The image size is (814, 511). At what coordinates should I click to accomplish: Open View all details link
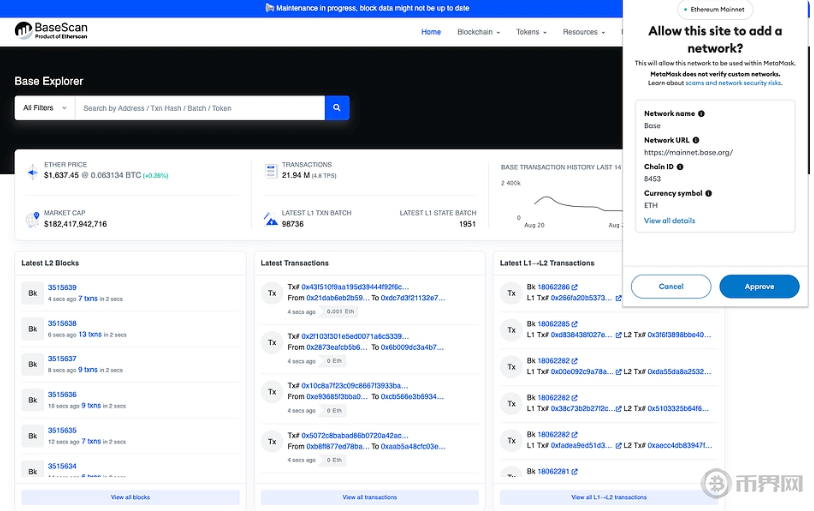pyautogui.click(x=669, y=221)
